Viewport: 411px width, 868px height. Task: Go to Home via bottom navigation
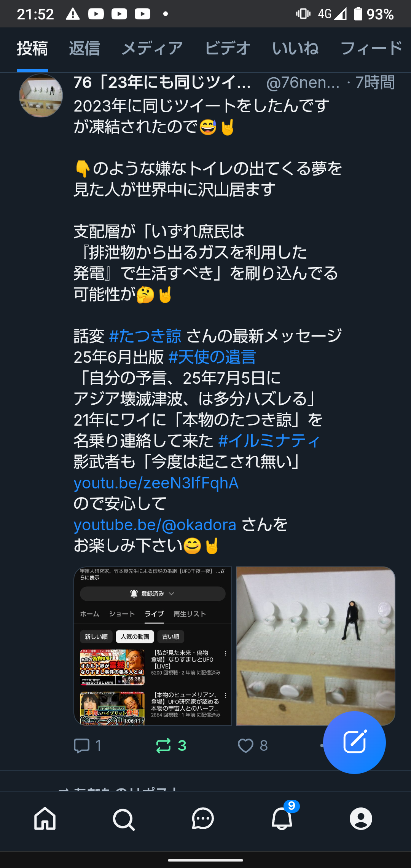pyautogui.click(x=45, y=818)
